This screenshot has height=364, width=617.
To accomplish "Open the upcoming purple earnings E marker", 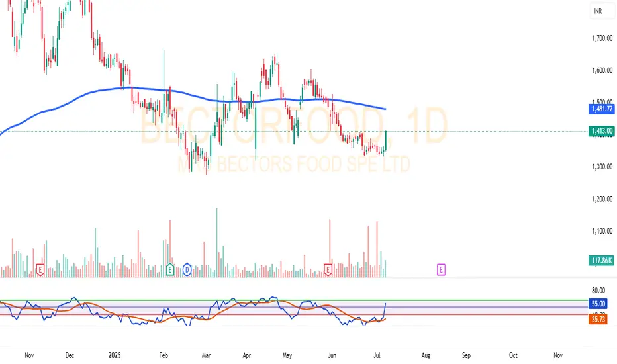I will click(441, 269).
